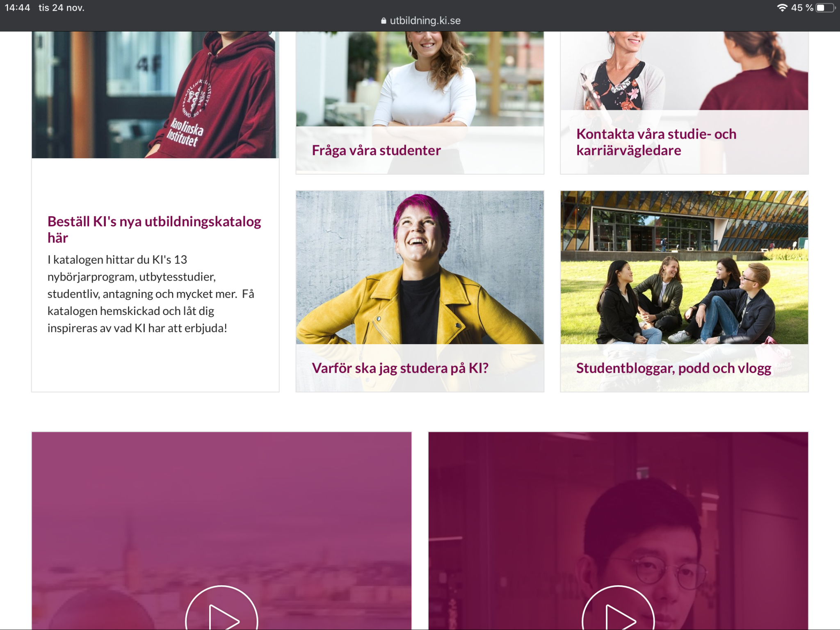The height and width of the screenshot is (630, 840).
Task: Tap the red Karolinska hoodie photo
Action: click(155, 95)
